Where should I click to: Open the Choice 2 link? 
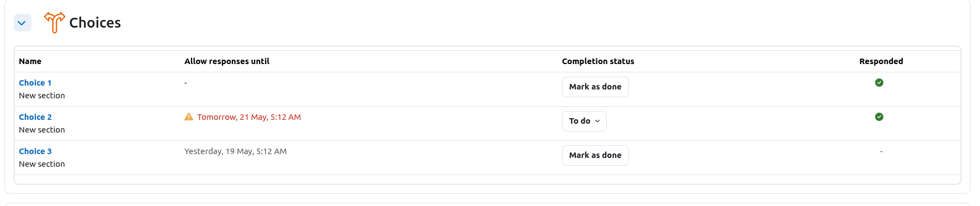[35, 117]
